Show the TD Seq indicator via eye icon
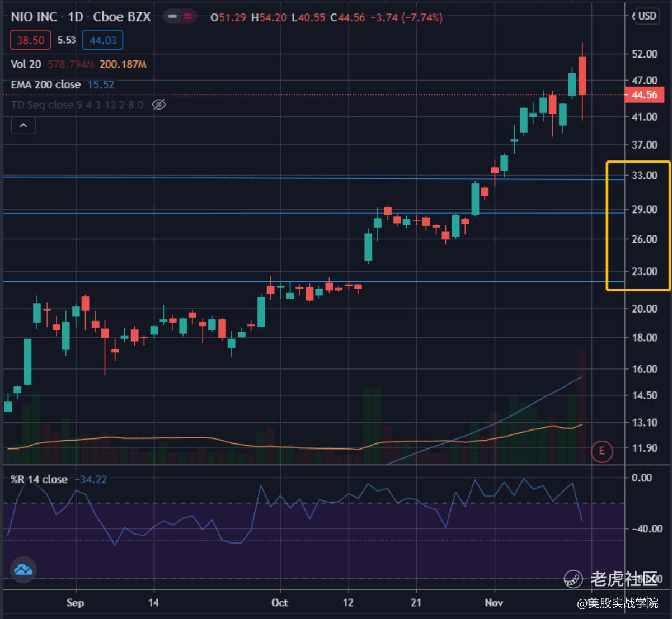Image resolution: width=672 pixels, height=619 pixels. pyautogui.click(x=159, y=105)
